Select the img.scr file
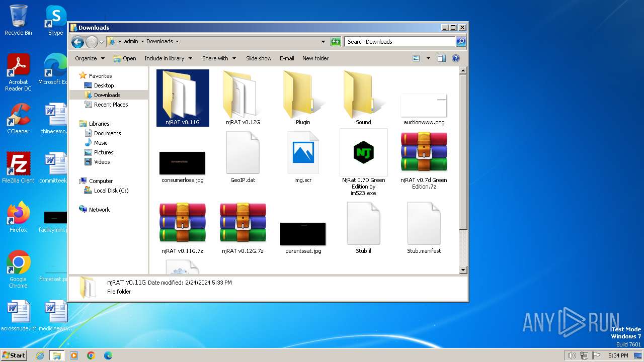Image resolution: width=644 pixels, height=362 pixels. (303, 157)
